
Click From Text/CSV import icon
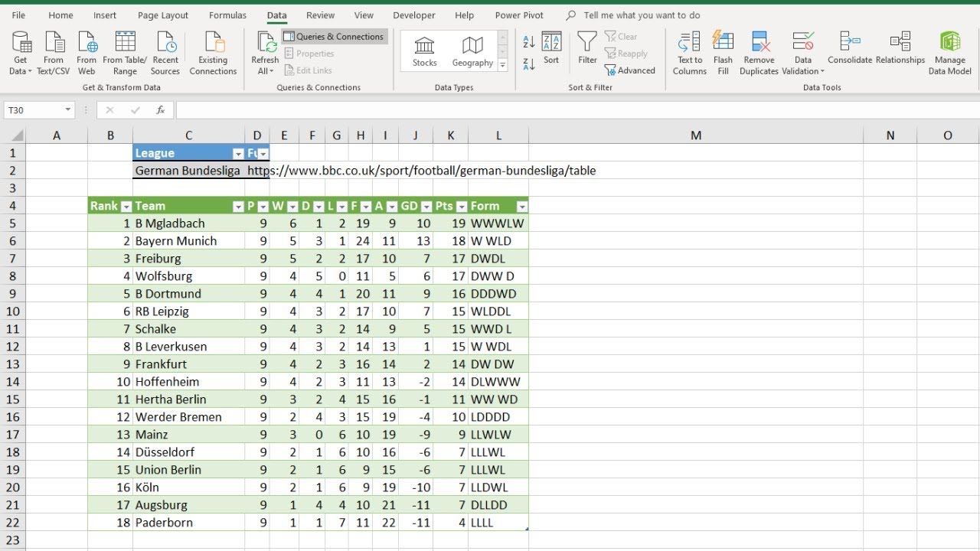pyautogui.click(x=54, y=54)
